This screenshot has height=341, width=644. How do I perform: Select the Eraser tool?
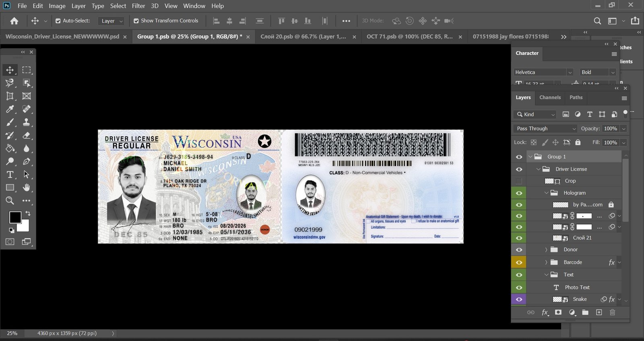tap(27, 136)
